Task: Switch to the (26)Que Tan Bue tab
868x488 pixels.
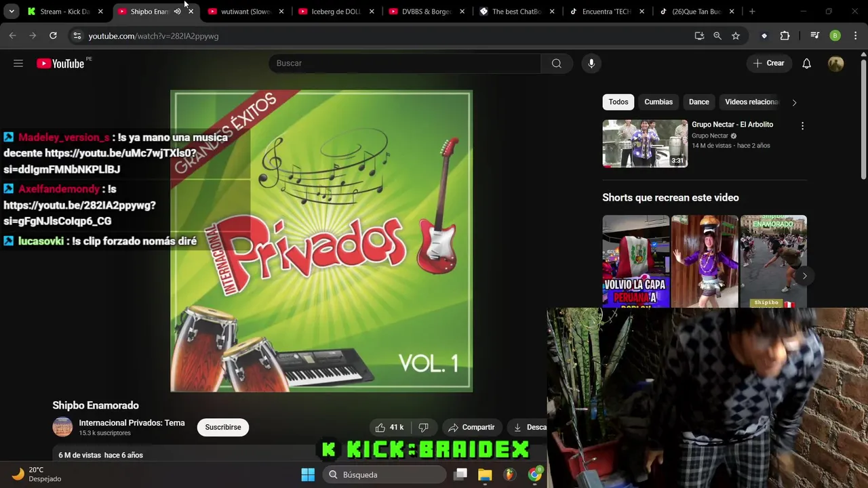Action: click(697, 12)
